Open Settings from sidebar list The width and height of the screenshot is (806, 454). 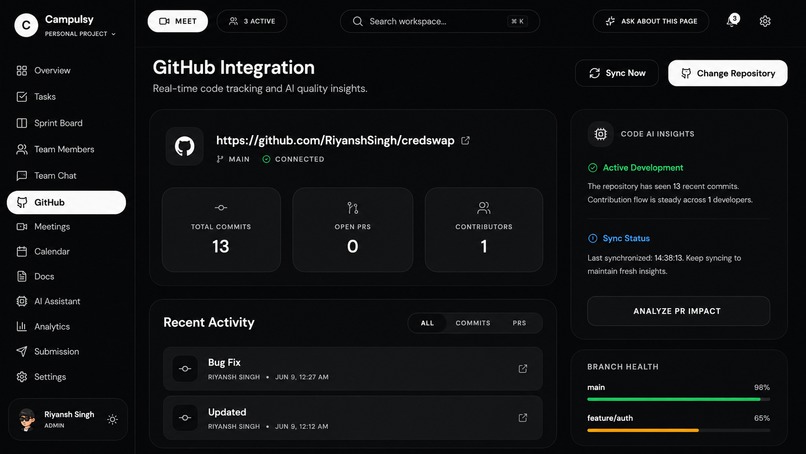[x=41, y=377]
